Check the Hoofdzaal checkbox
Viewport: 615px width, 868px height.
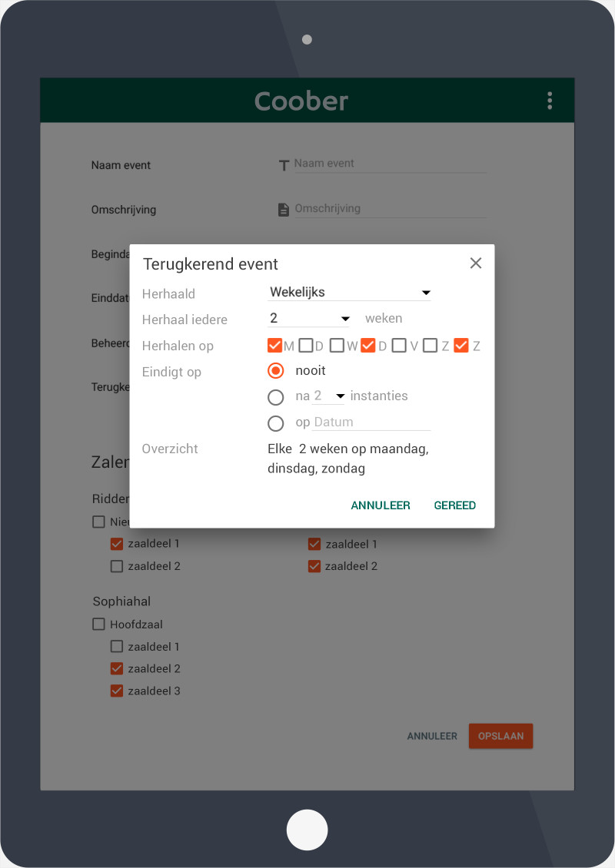(98, 624)
